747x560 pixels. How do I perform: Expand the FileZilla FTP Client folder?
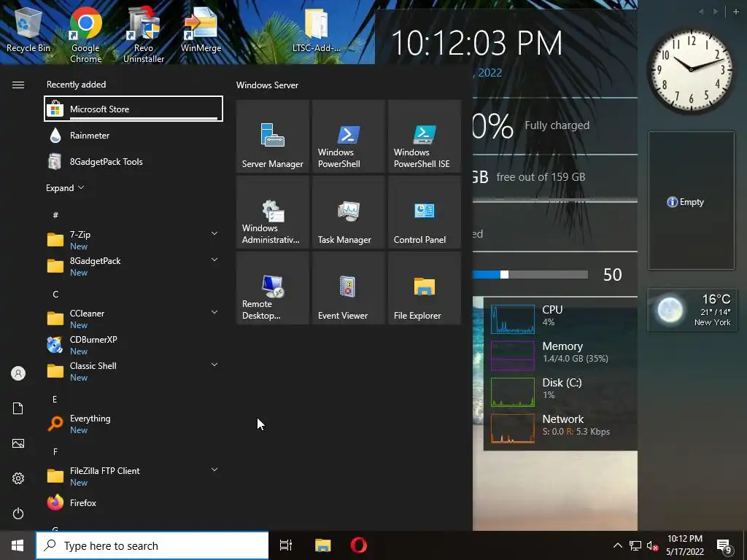[x=214, y=470]
